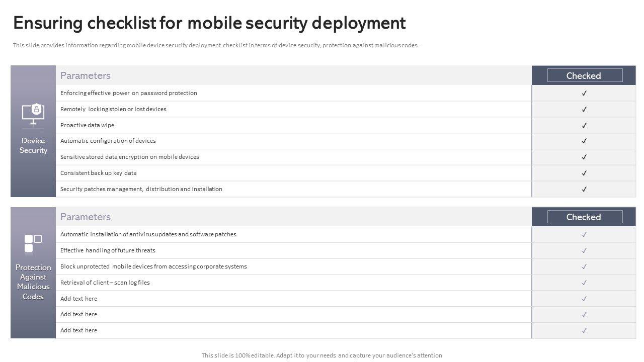Click checkmark for security patches management row
This screenshot has width=644, height=362.
[x=584, y=189]
